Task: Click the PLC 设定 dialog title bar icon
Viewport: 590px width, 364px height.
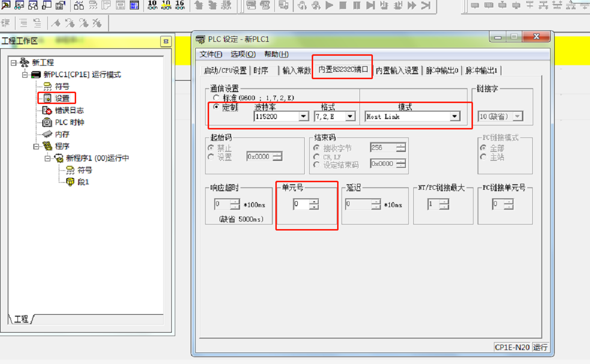Action: 201,39
